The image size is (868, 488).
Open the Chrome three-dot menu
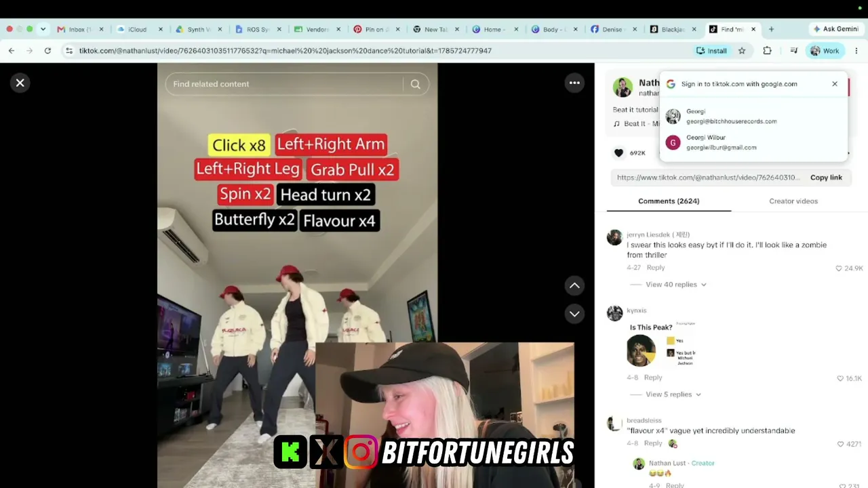pos(856,51)
